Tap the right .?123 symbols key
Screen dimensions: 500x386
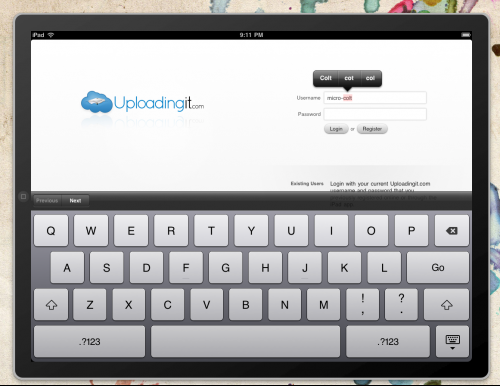point(388,342)
